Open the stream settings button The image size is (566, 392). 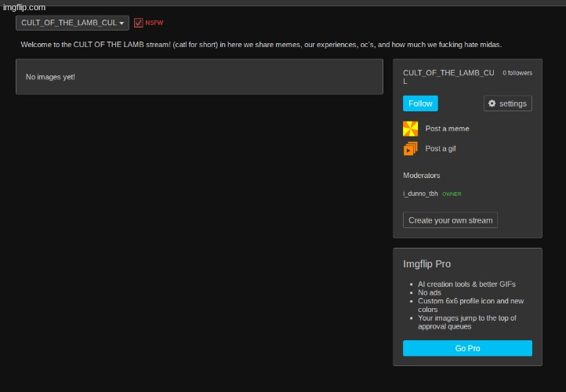507,103
